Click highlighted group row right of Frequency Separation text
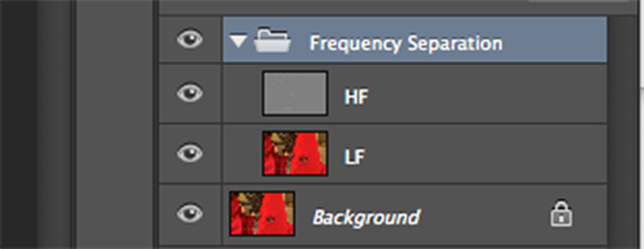The width and height of the screenshot is (644, 249). point(555,40)
